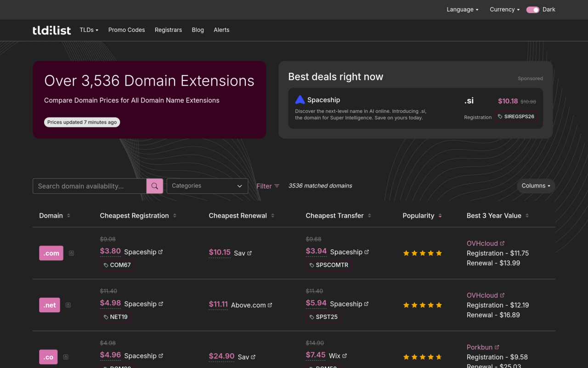Click the tld-list site logo

click(x=52, y=30)
